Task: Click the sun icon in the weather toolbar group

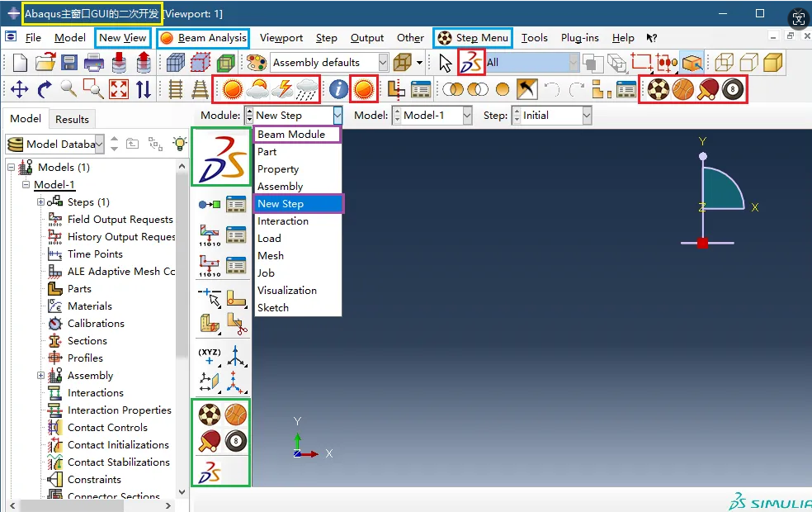Action: click(232, 89)
